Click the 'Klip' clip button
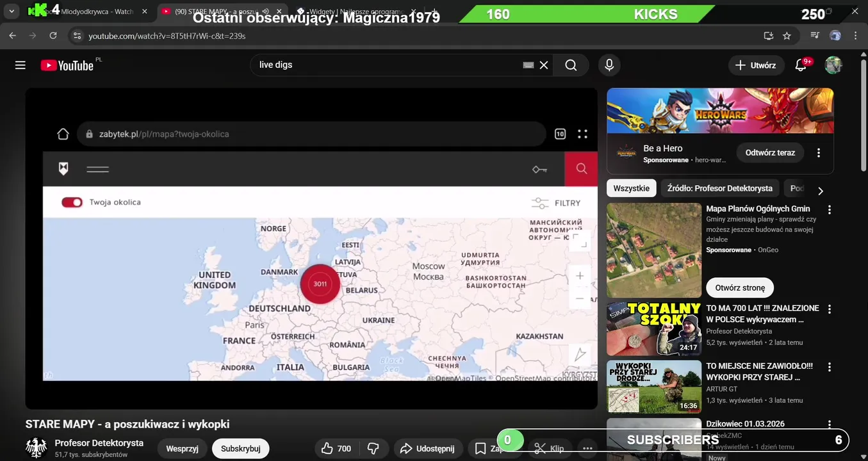 (550, 449)
